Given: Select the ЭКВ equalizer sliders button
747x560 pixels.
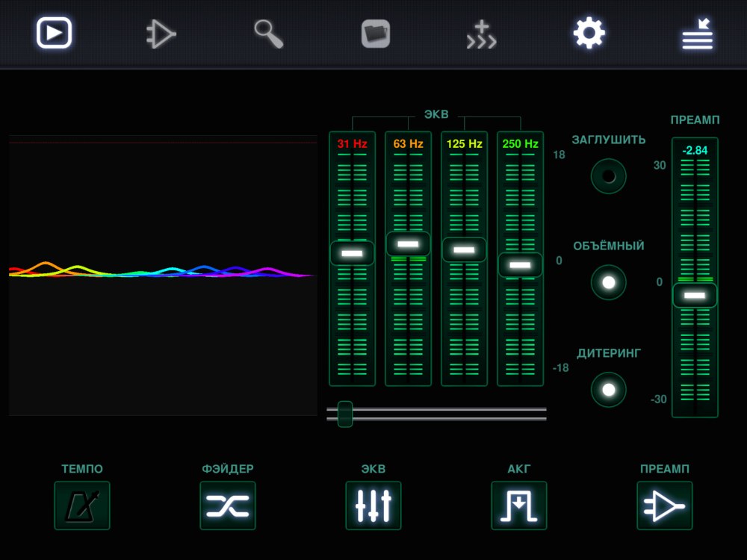Looking at the screenshot, I should pos(373,505).
